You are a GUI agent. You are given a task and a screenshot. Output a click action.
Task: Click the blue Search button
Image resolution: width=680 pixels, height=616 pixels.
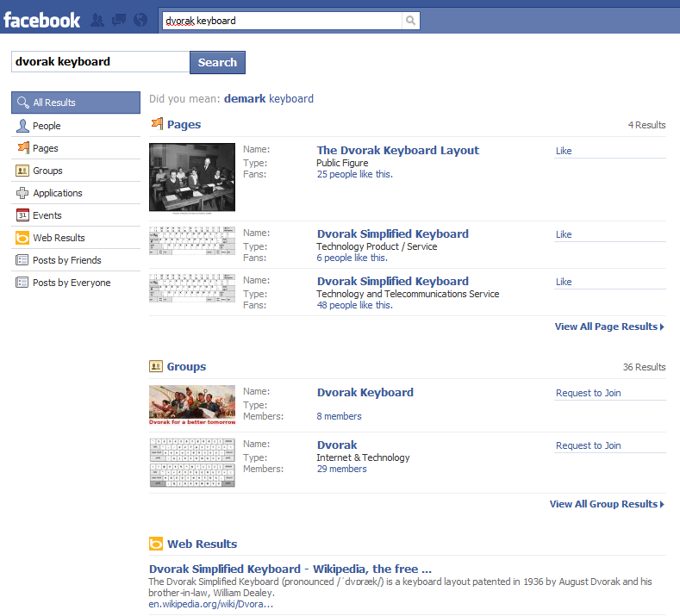pyautogui.click(x=217, y=62)
